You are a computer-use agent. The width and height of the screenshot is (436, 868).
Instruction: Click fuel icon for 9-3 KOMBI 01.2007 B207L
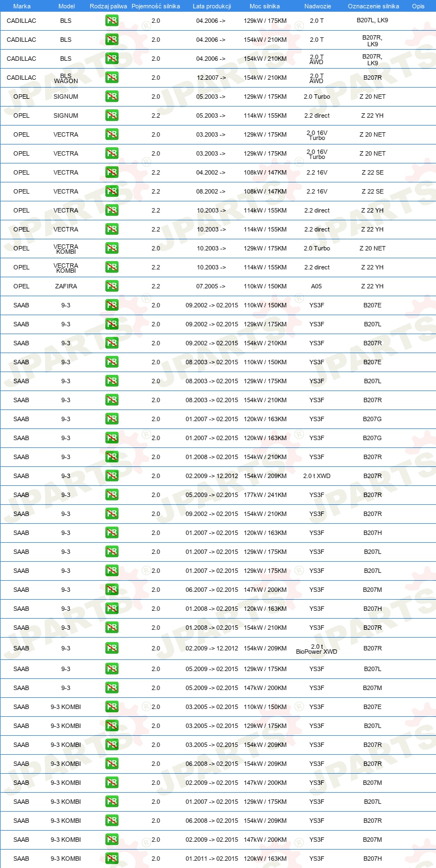click(x=112, y=802)
